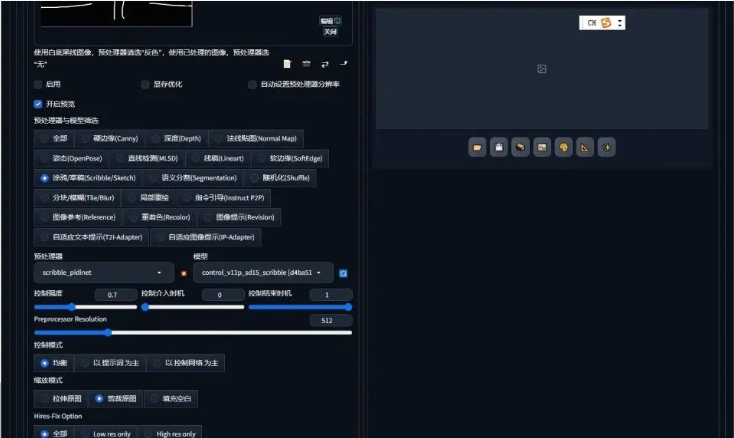Open the output folder icon button

[477, 147]
